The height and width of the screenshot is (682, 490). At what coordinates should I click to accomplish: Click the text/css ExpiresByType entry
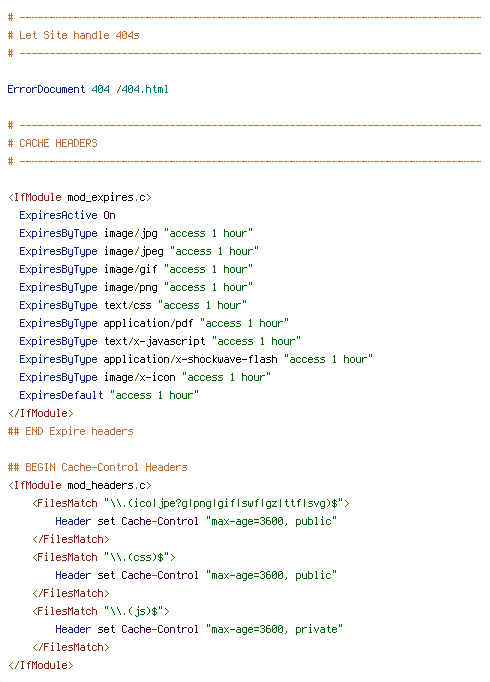click(133, 305)
